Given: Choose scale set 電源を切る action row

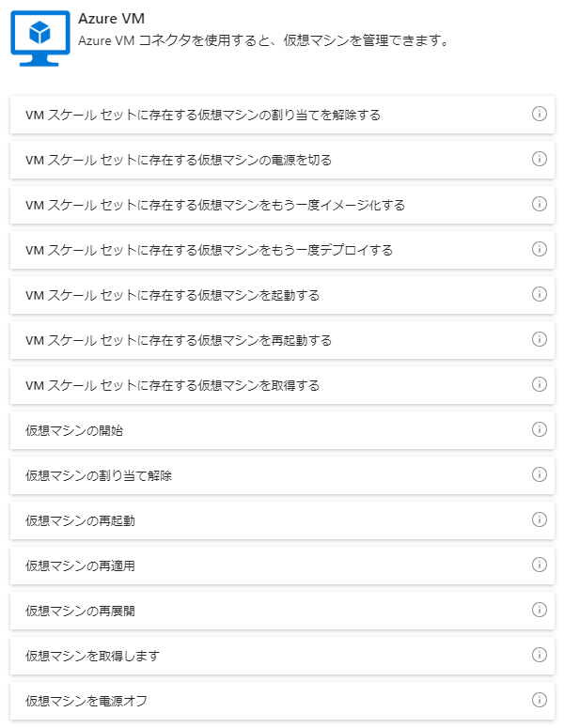Looking at the screenshot, I should point(282,160).
